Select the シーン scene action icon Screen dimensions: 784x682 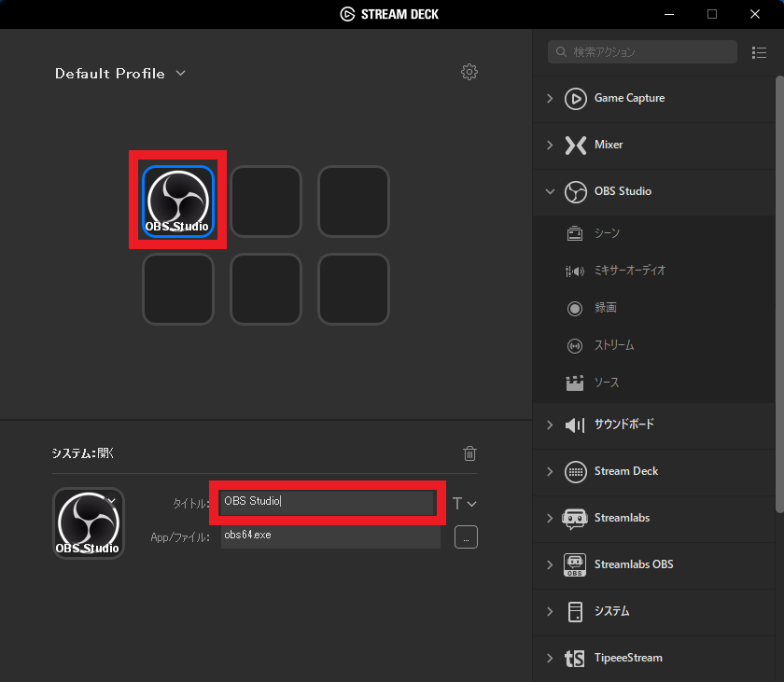pos(575,233)
